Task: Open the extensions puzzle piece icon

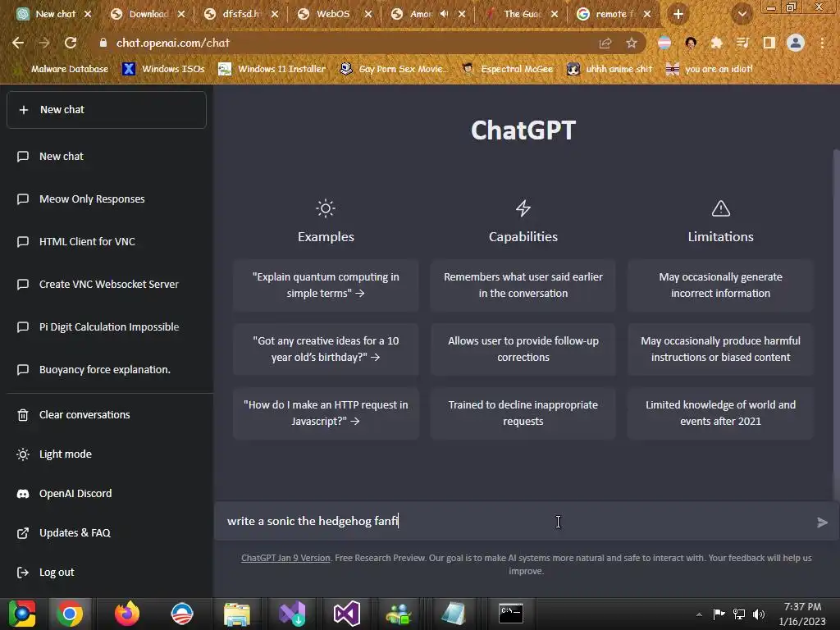Action: coord(716,43)
